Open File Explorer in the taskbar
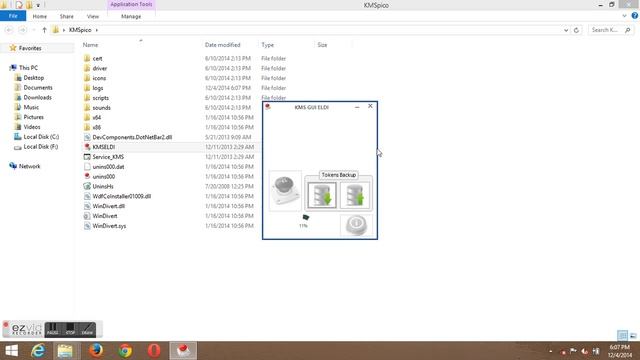 [65, 351]
